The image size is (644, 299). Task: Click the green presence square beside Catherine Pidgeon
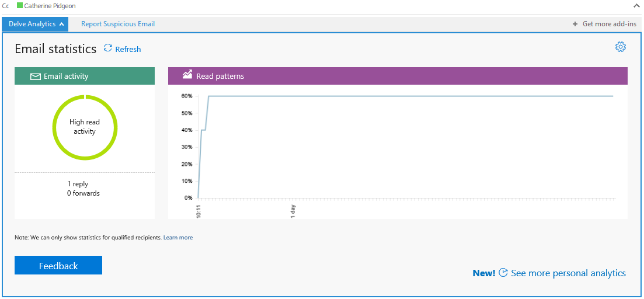coord(19,6)
